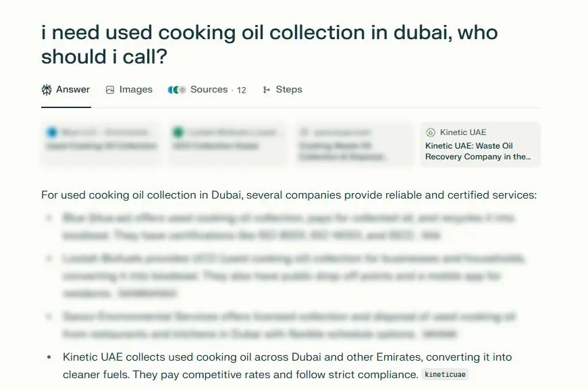588x389 pixels.
Task: Click the green favicon on the second source card
Action: tap(177, 132)
